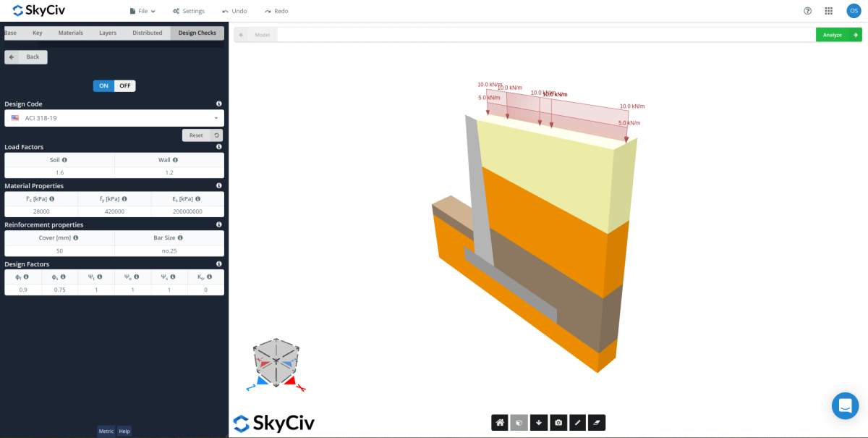Select the eraser tool icon
868x438 pixels.
(596, 422)
